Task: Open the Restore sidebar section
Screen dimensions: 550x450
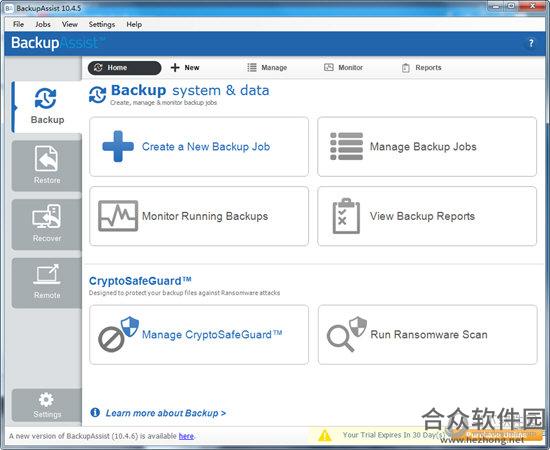Action: 47,166
